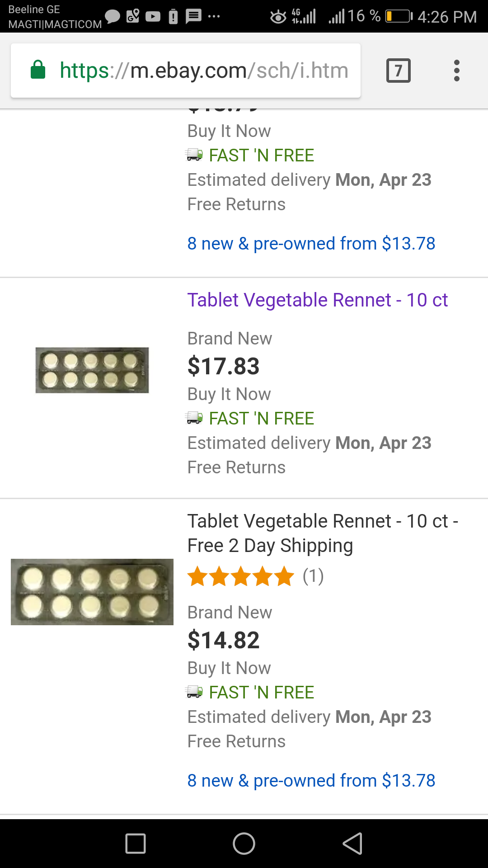The image size is (488, 868).
Task: Open Recent Apps square button
Action: tap(136, 844)
